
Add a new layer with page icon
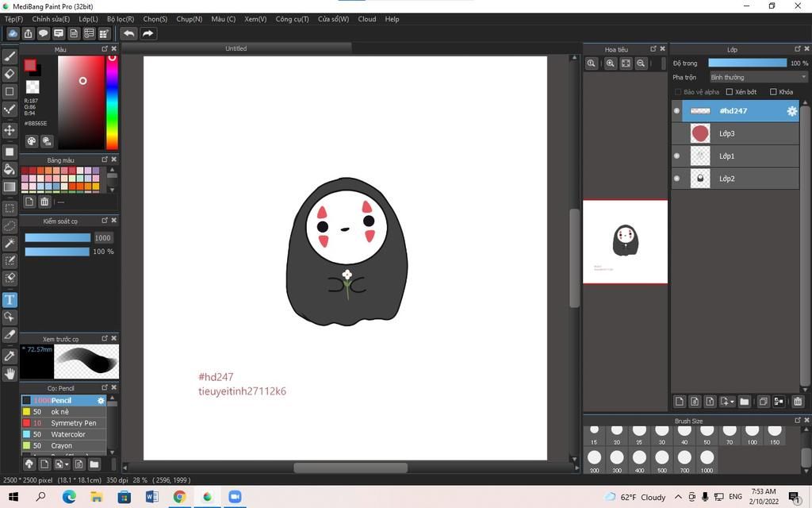[x=680, y=402]
